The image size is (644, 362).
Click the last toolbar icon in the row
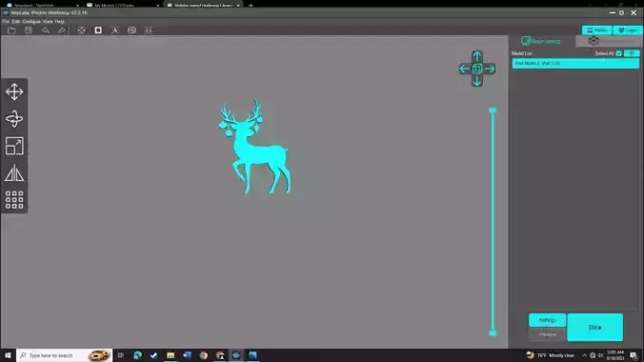pos(149,30)
